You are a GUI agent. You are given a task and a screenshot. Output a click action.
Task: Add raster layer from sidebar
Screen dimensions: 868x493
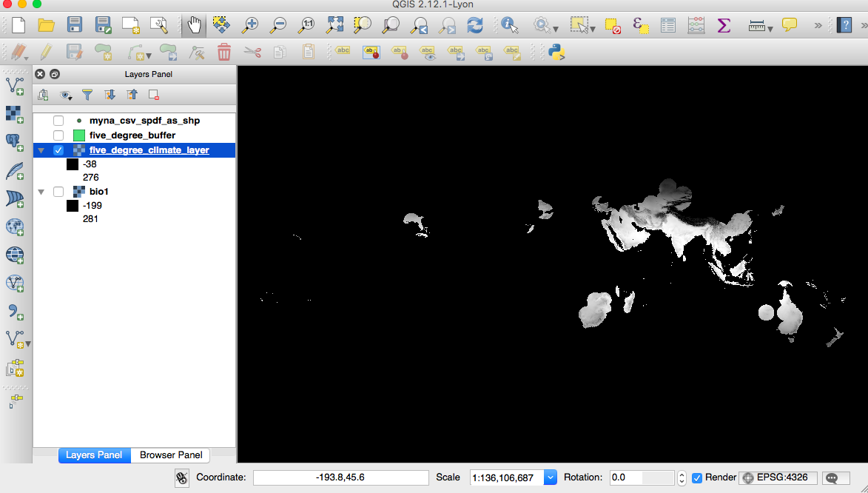click(x=15, y=114)
